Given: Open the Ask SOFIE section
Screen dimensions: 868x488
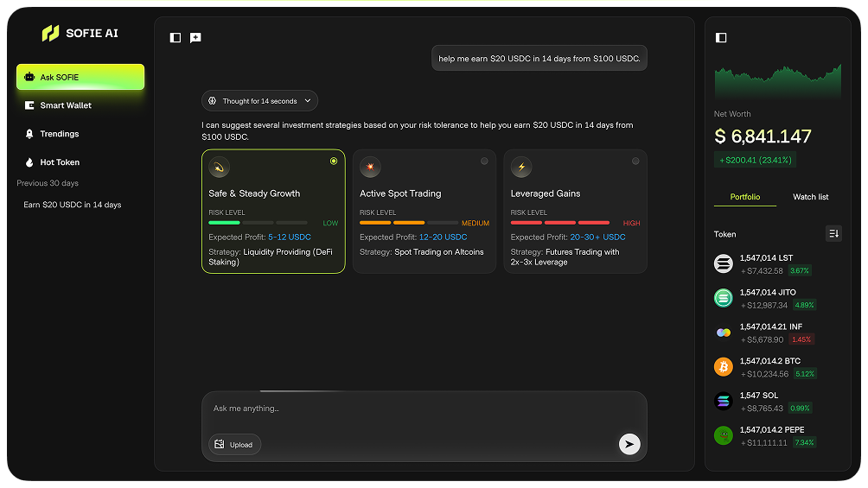Looking at the screenshot, I should (80, 77).
